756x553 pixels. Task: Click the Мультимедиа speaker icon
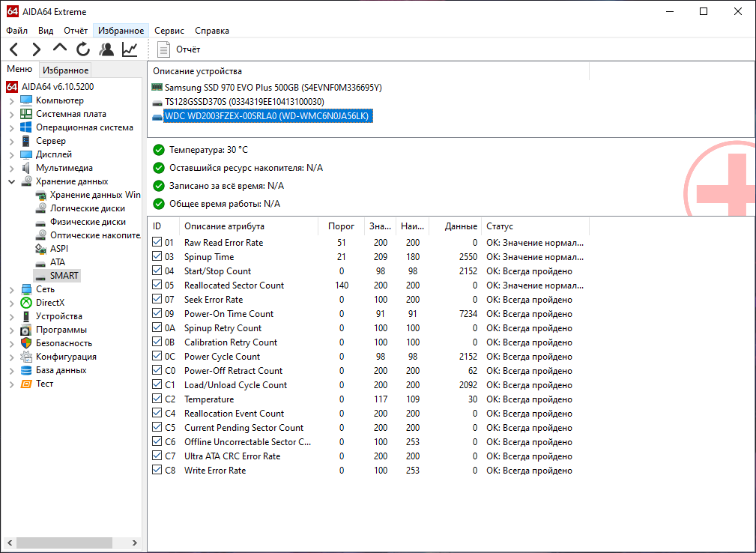point(26,168)
